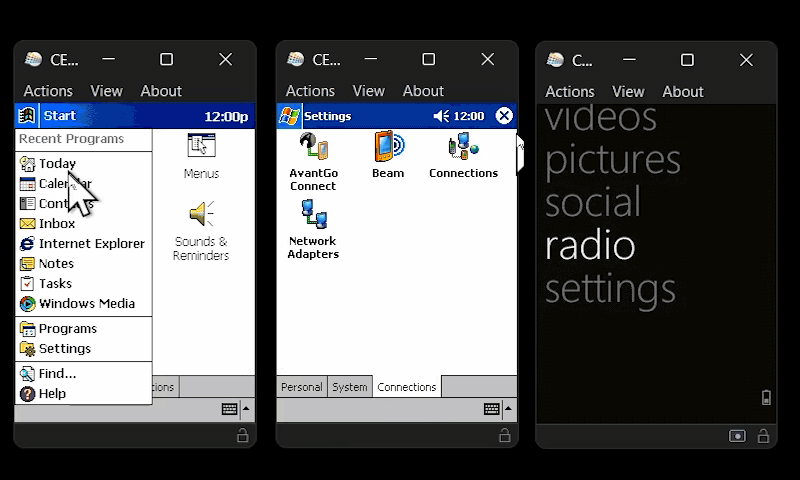Viewport: 800px width, 480px height.
Task: Click the lock icon in middle window
Action: pos(505,435)
